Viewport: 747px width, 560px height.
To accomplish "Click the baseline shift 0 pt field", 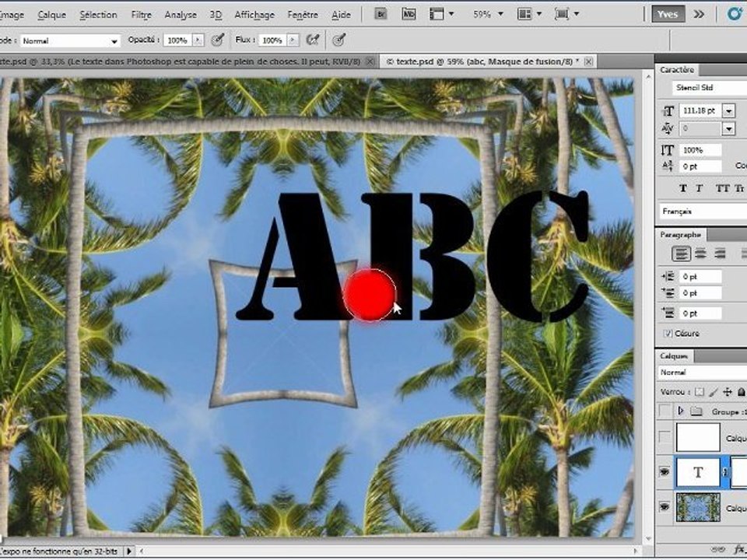I will tap(700, 166).
